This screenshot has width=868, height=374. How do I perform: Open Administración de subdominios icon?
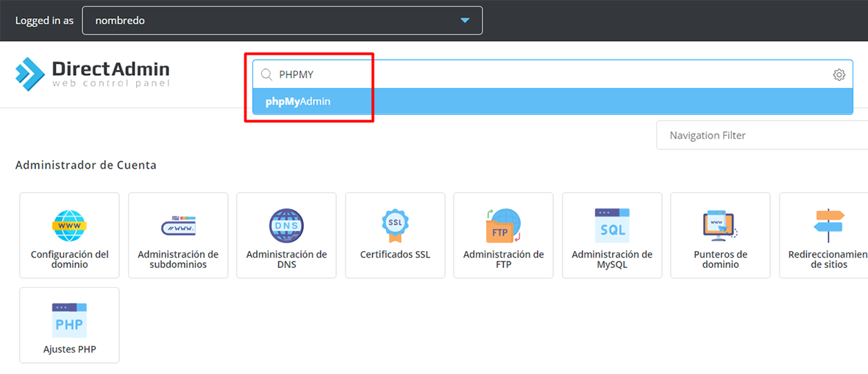[x=178, y=226]
